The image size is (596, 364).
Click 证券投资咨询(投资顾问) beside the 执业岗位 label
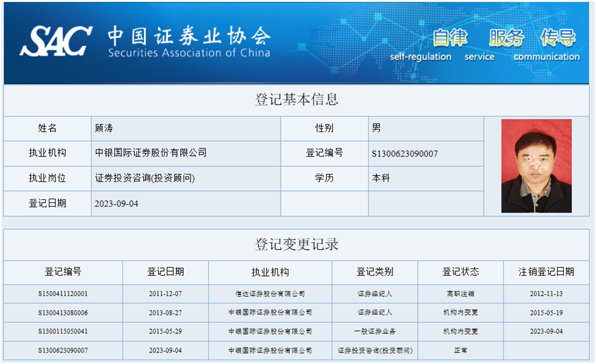[x=145, y=178]
